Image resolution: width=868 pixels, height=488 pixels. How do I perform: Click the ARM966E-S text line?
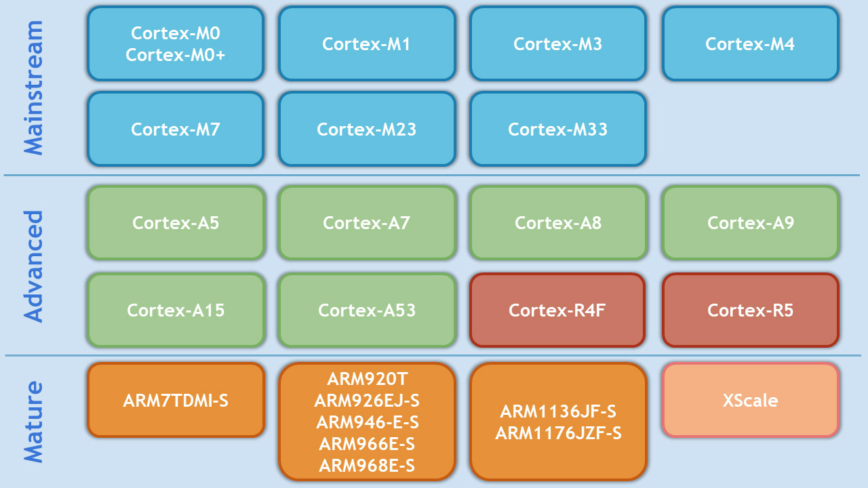(368, 444)
